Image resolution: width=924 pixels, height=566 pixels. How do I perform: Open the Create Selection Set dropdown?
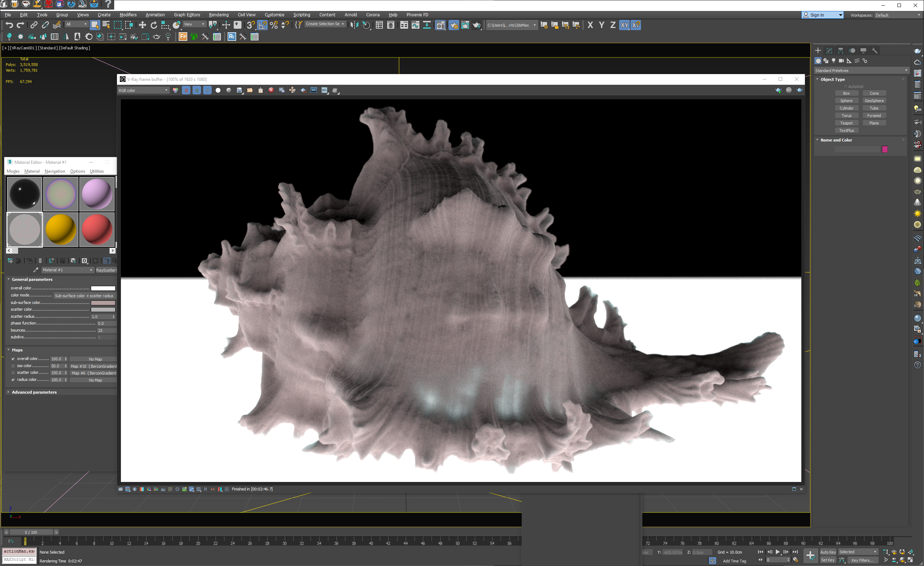325,24
